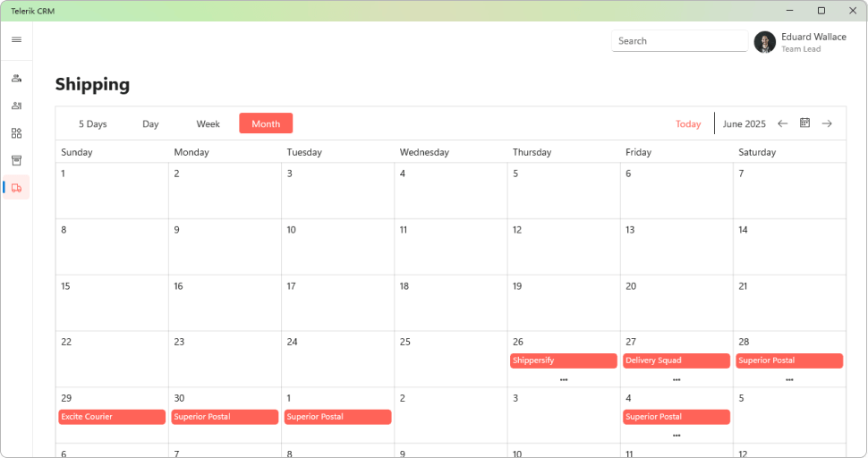This screenshot has height=458, width=868.
Task: Jump to Today in the scheduler
Action: [x=688, y=124]
